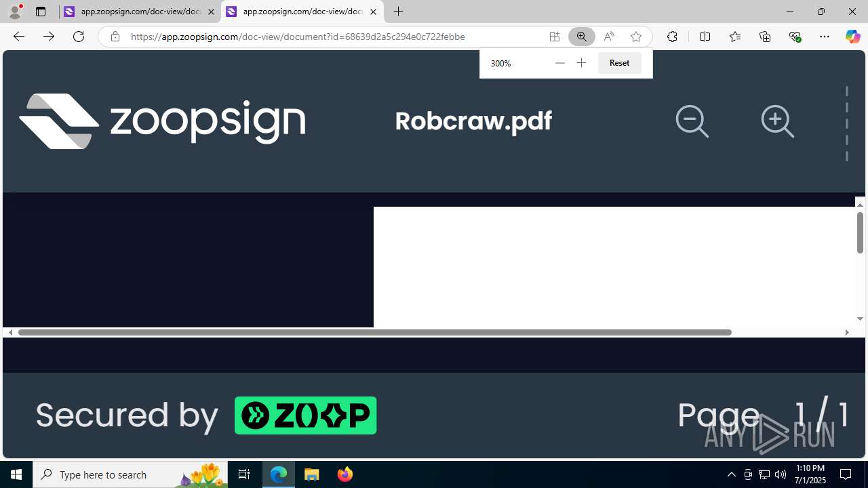Select the second app.zoopsign.com tab

pos(302,12)
